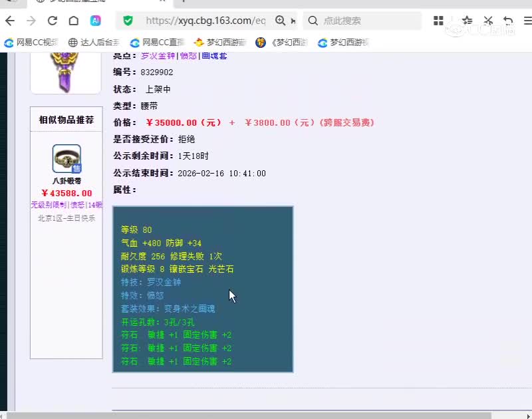Click the 特技：罗汉金钟 attribute line

point(151,282)
